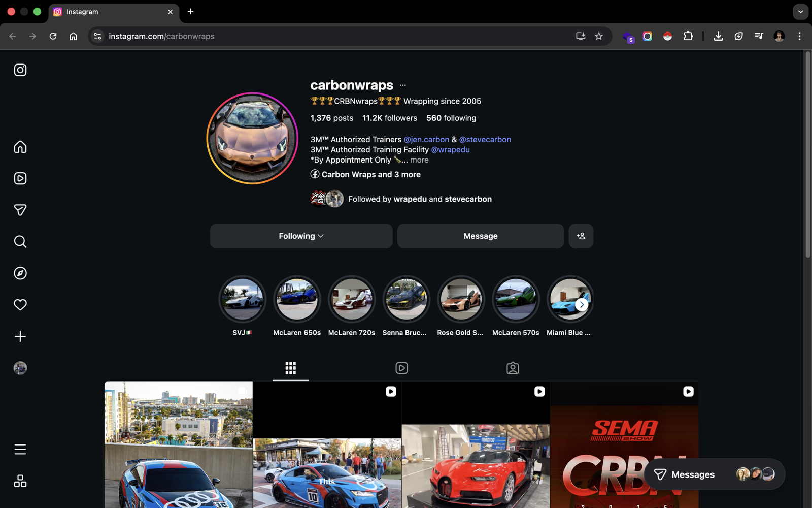Install app icon in address bar
Image resolution: width=812 pixels, height=508 pixels.
tap(581, 36)
